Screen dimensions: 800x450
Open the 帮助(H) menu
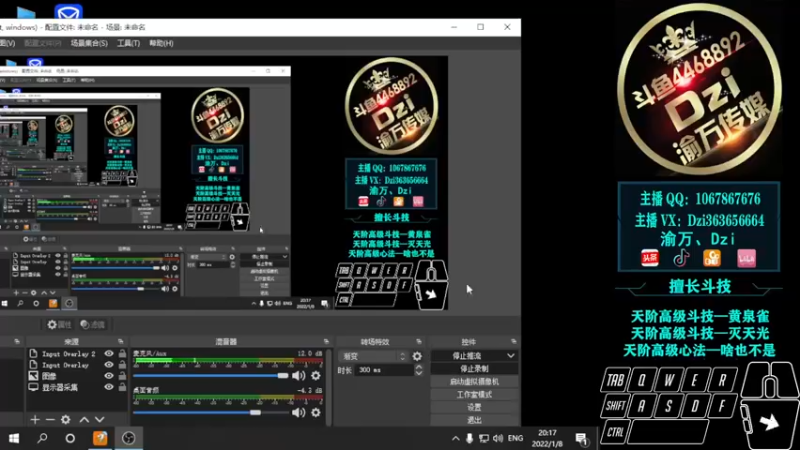click(x=161, y=43)
